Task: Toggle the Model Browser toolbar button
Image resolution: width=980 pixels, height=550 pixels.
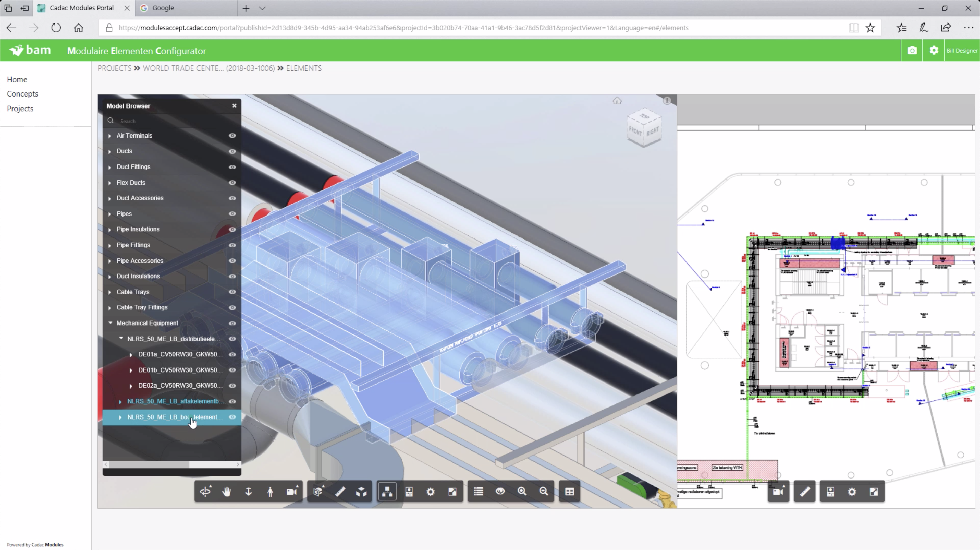Action: click(387, 491)
